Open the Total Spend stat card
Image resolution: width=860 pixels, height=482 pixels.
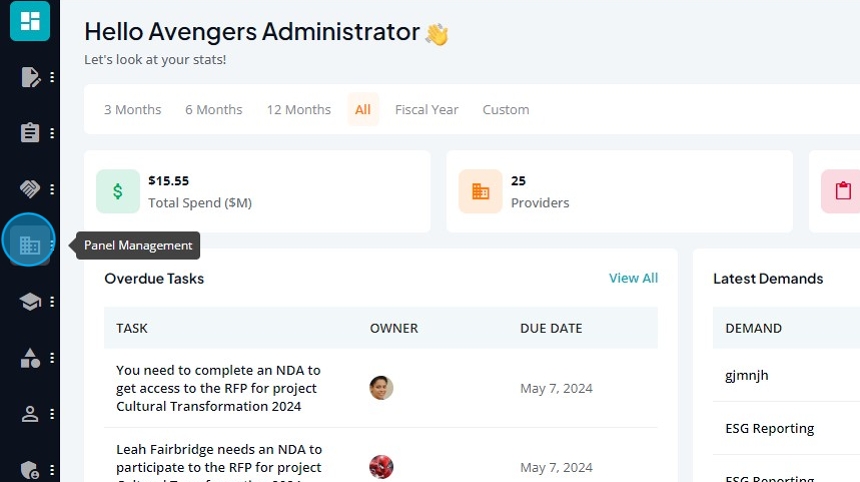pos(257,191)
